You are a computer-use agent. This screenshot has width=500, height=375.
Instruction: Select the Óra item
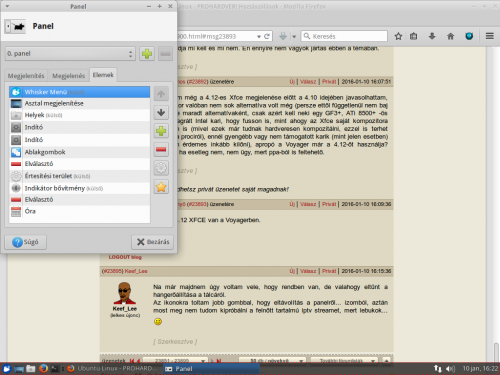click(x=80, y=211)
